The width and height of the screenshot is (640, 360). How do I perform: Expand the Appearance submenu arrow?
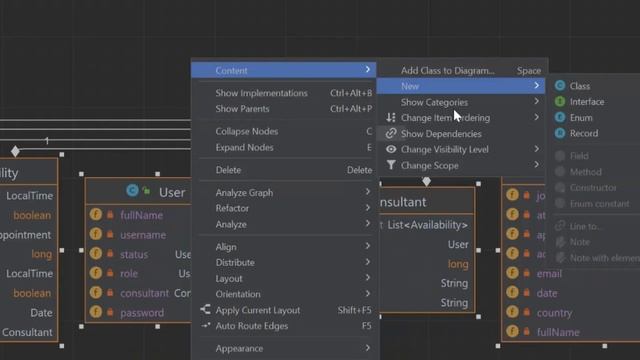coord(368,348)
